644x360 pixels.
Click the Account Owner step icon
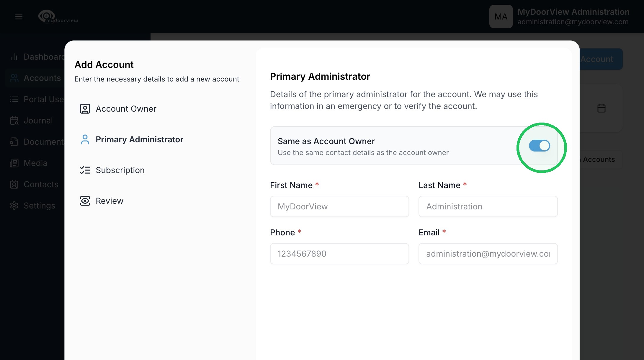pos(85,109)
